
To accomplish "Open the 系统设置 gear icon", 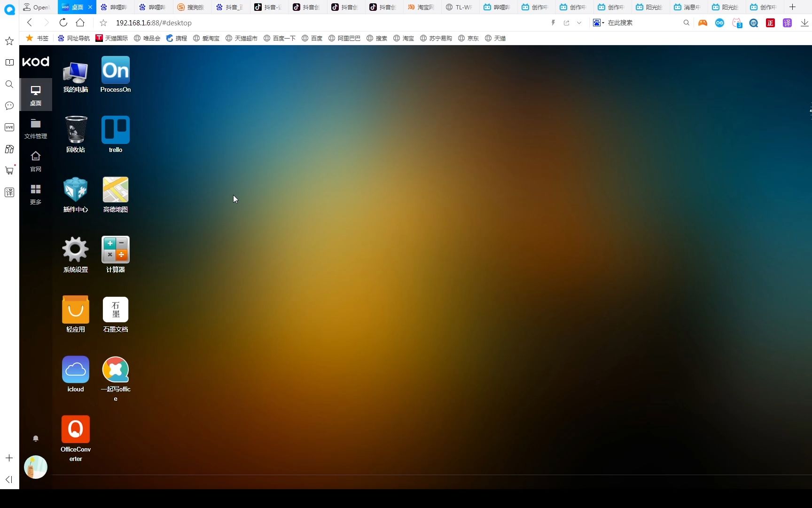I will (x=76, y=254).
